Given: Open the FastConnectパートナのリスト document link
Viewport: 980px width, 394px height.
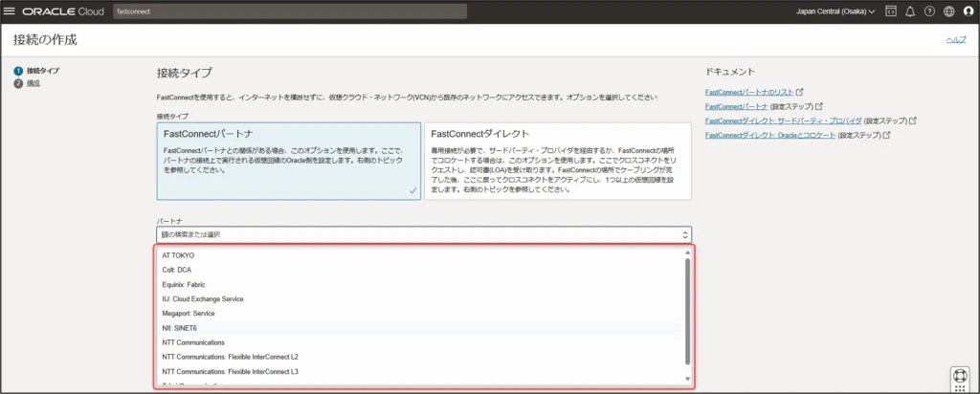Looking at the screenshot, I should (x=748, y=93).
